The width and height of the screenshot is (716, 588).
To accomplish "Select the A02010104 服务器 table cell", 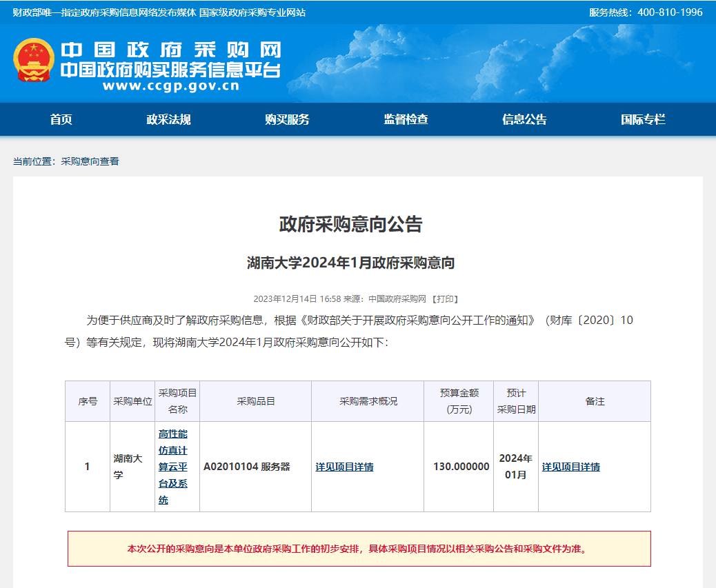I will click(256, 467).
